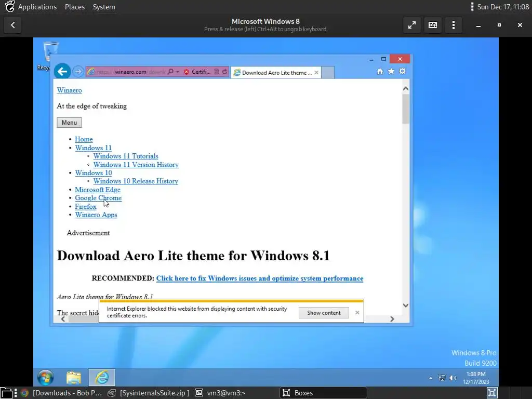Click the Menu button on the page
The width and height of the screenshot is (532, 399).
coord(69,123)
